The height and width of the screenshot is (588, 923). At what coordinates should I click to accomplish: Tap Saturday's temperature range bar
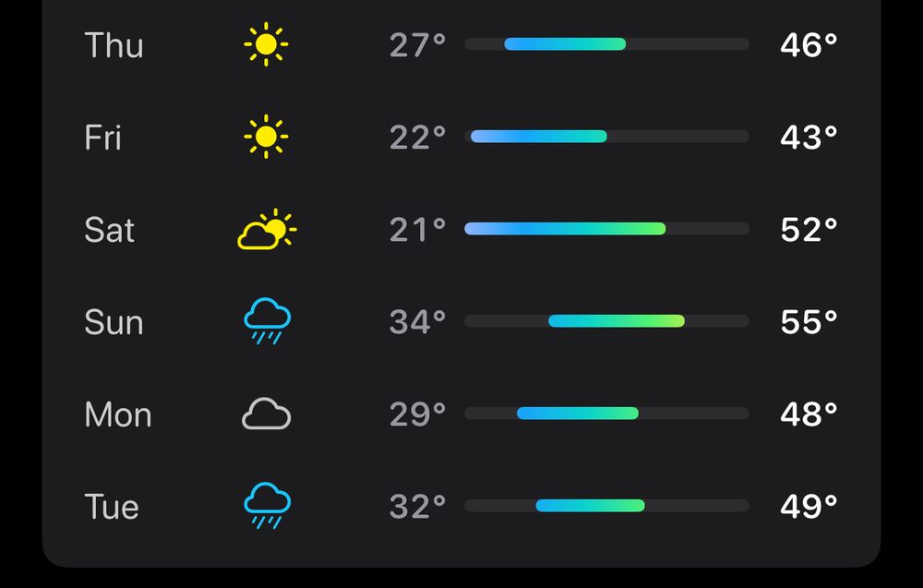(606, 228)
